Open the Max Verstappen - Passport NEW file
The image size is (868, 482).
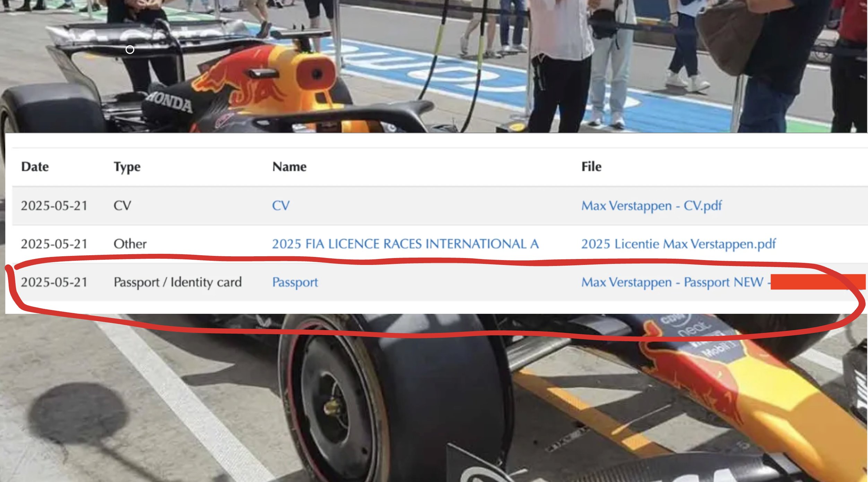pos(672,282)
